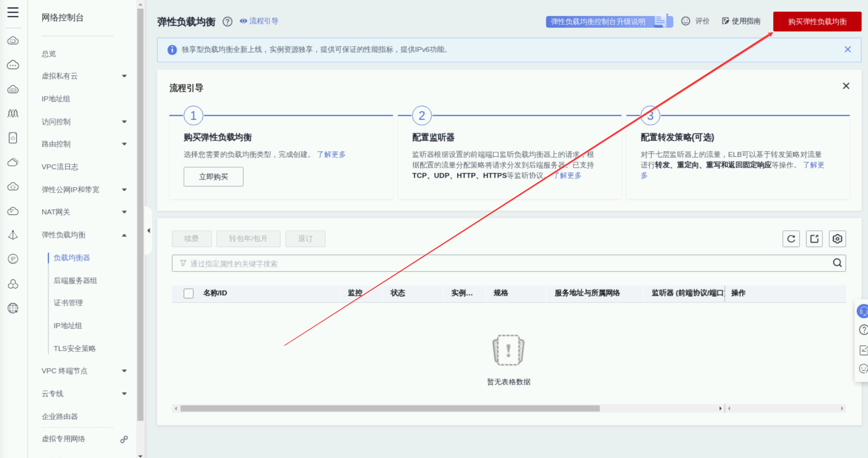
Task: Tick the select-all checkbox in table header
Action: [x=188, y=293]
